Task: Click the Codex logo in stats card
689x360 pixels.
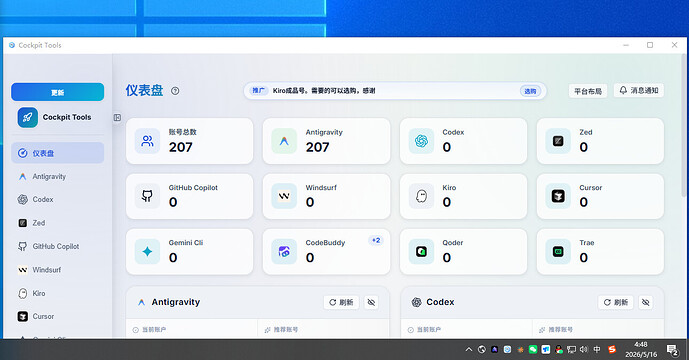Action: pos(421,141)
